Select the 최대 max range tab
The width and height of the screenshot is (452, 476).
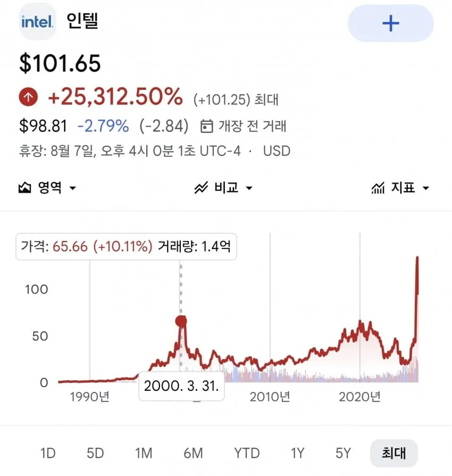(x=394, y=453)
